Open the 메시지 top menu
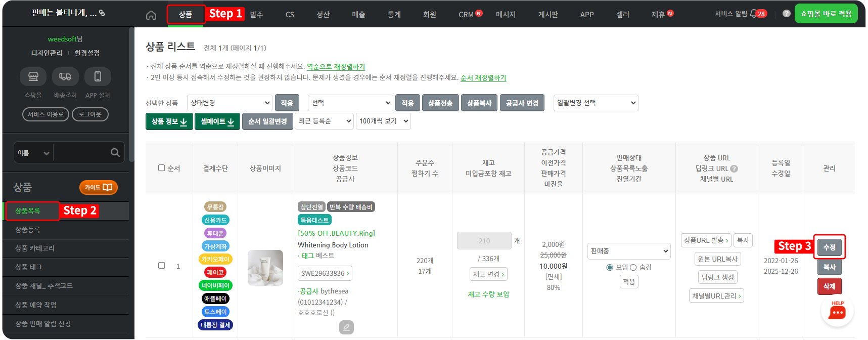 (x=506, y=15)
